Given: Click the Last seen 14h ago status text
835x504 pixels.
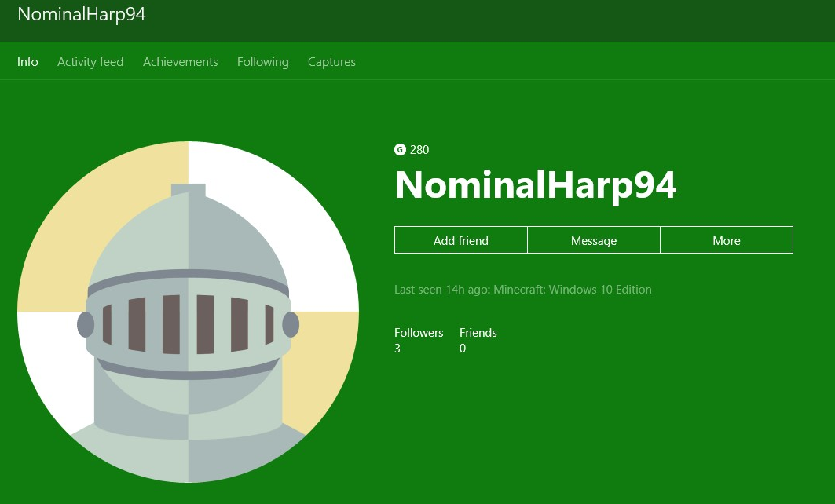Looking at the screenshot, I should (523, 290).
